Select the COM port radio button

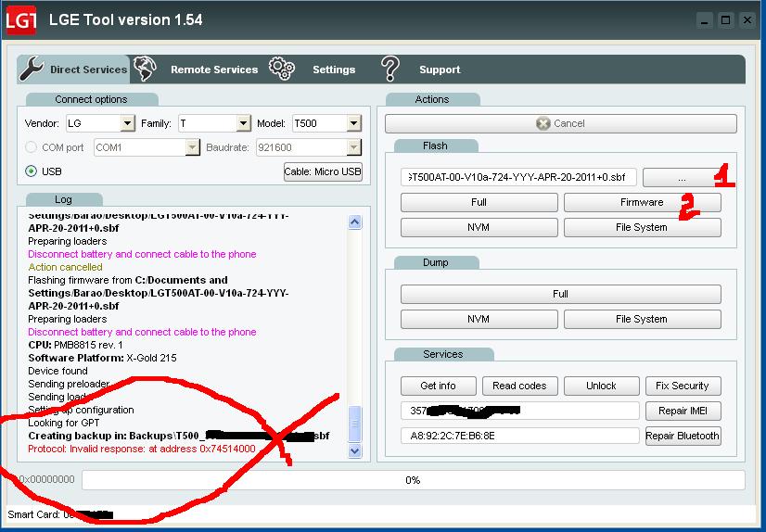31,147
